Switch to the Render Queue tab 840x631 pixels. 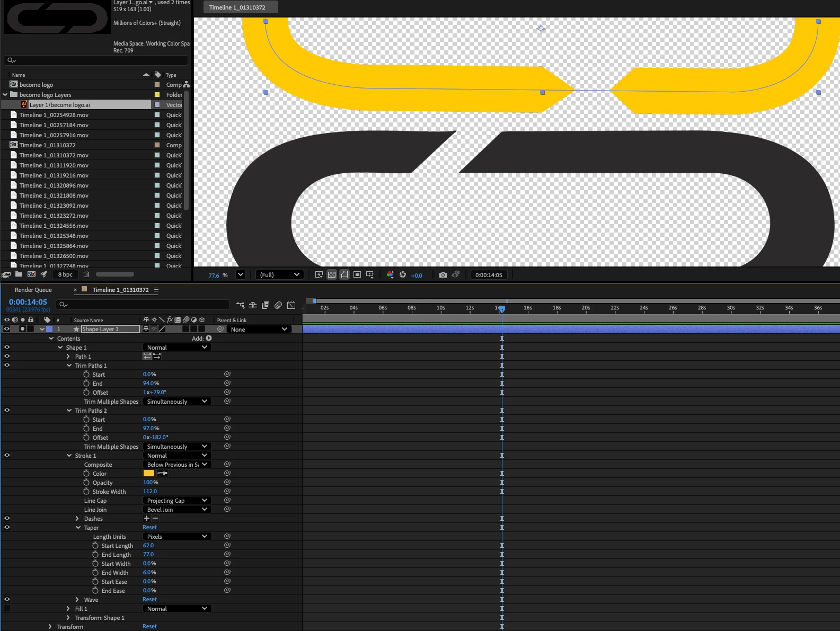click(x=33, y=290)
